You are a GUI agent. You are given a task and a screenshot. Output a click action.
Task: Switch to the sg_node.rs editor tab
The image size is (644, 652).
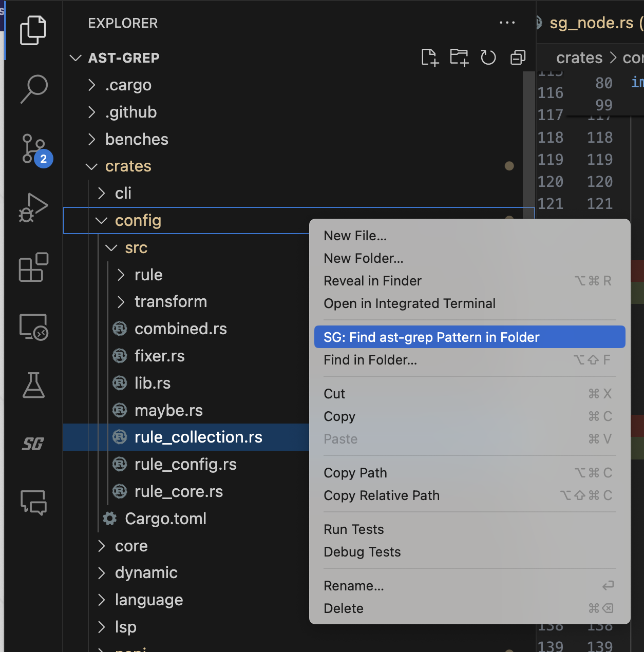tap(591, 23)
